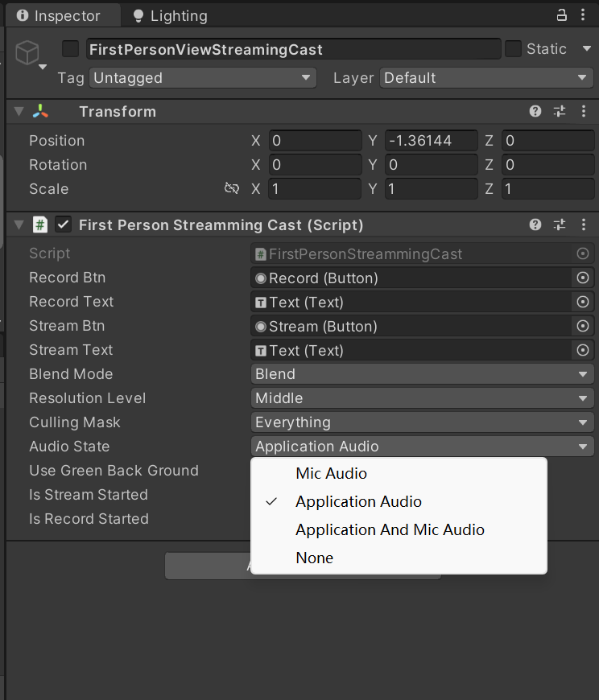599x700 pixels.
Task: Open First Person Streamming Cast script three-dot menu
Action: pyautogui.click(x=584, y=224)
